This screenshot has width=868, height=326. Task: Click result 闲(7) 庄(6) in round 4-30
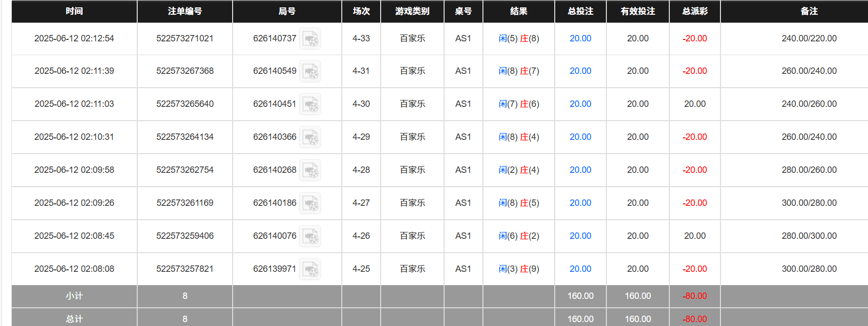click(x=518, y=104)
